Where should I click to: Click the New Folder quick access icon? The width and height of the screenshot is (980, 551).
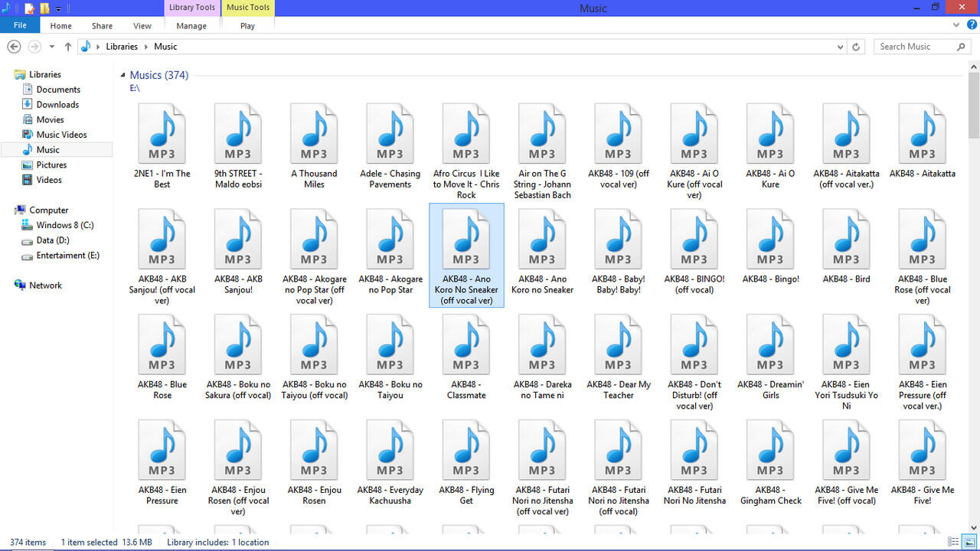click(x=44, y=8)
